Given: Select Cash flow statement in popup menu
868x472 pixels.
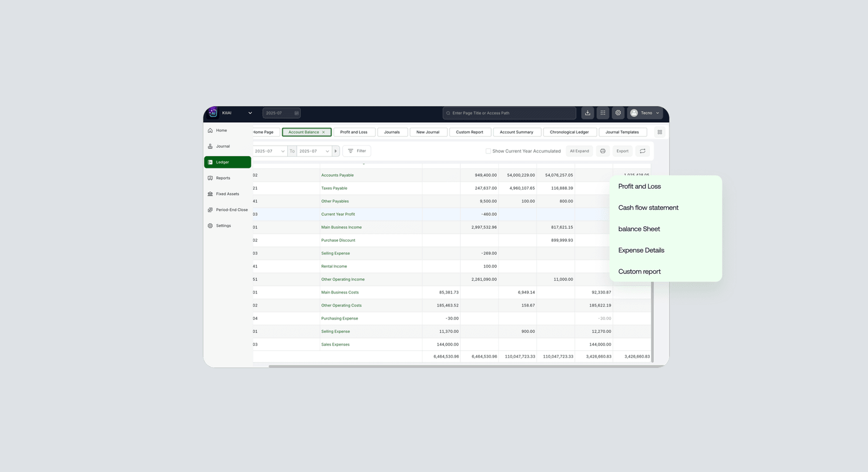Looking at the screenshot, I should pyautogui.click(x=648, y=208).
